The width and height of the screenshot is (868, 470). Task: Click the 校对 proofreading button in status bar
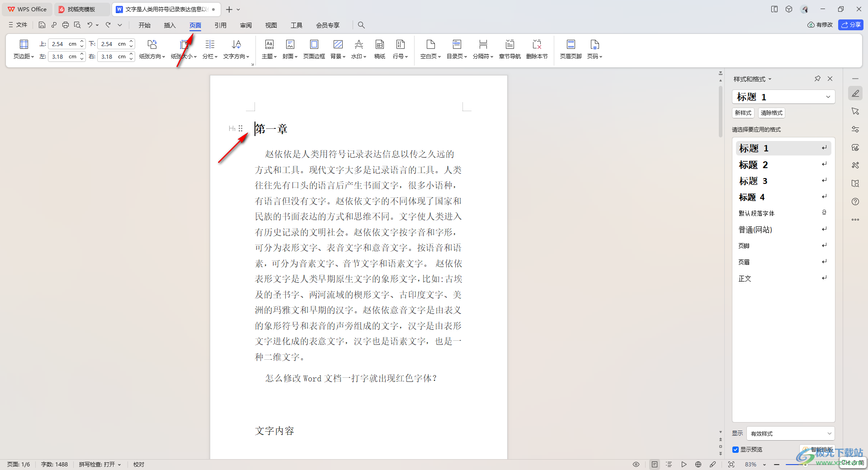click(x=139, y=465)
